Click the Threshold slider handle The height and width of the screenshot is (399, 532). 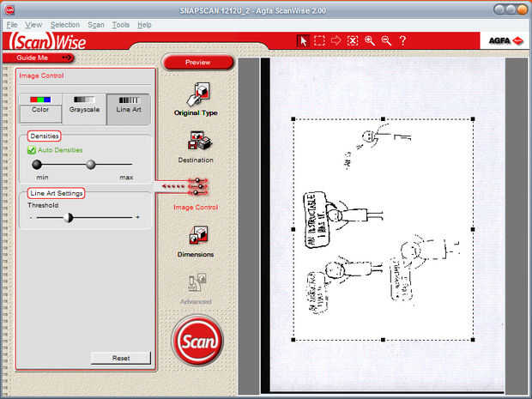[x=69, y=217]
